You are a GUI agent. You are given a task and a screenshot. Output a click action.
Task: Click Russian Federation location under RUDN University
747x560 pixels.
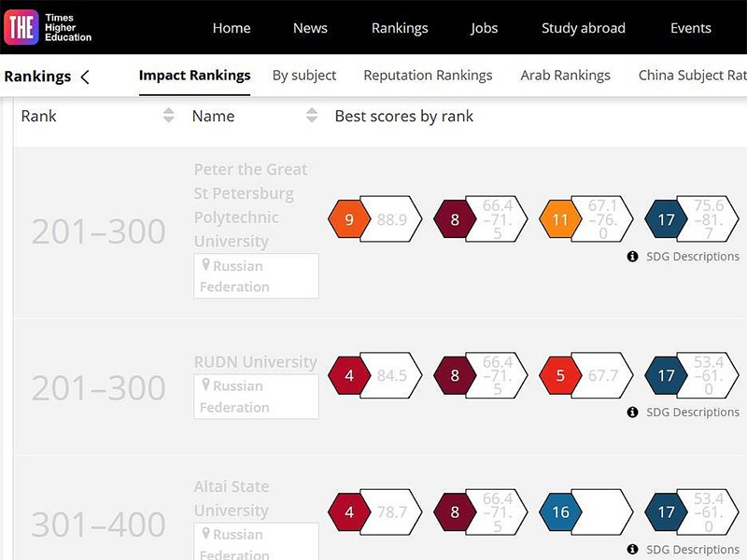point(256,397)
